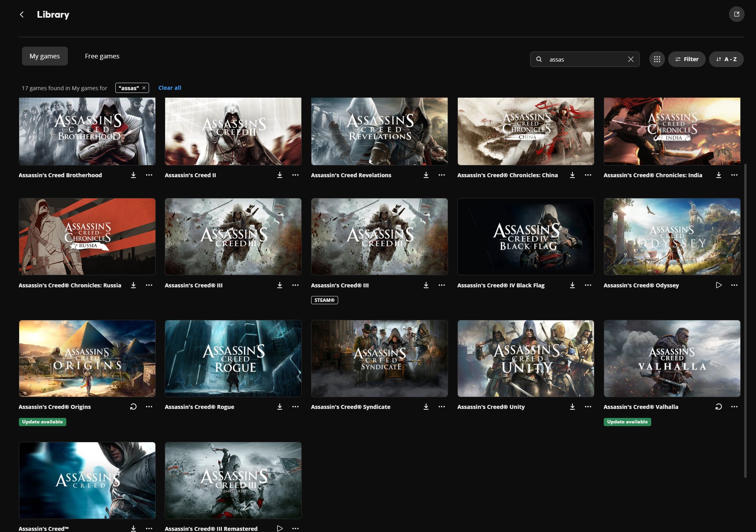Open the Chronicles Russia cover art
Screen dimensions: 756x532
[x=87, y=236]
